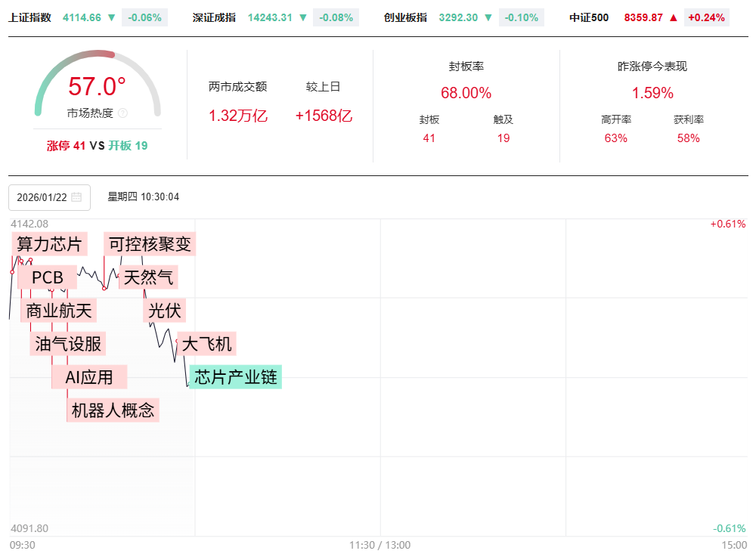Select the 机器人概念 tag on the chart
Image resolution: width=756 pixels, height=557 pixels.
113,410
